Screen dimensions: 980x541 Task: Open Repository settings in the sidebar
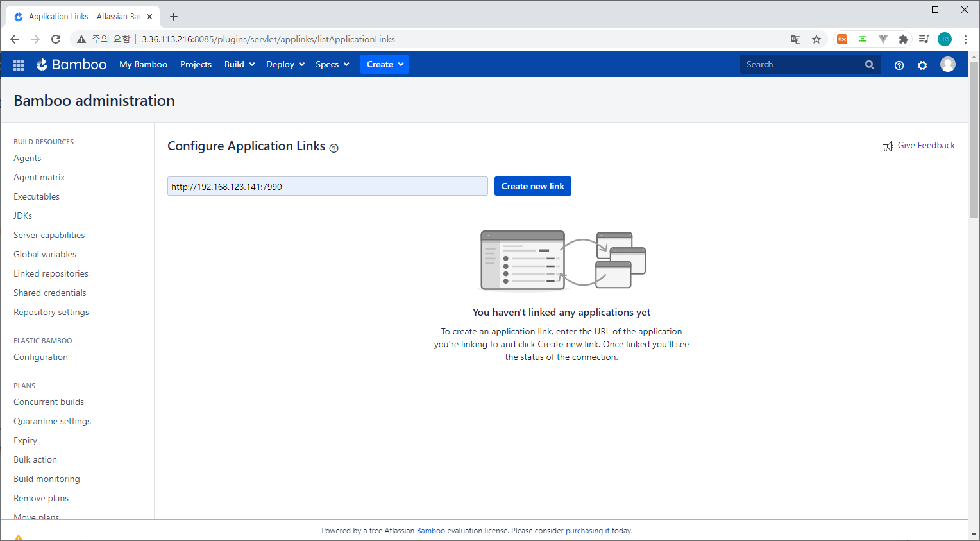pos(51,312)
